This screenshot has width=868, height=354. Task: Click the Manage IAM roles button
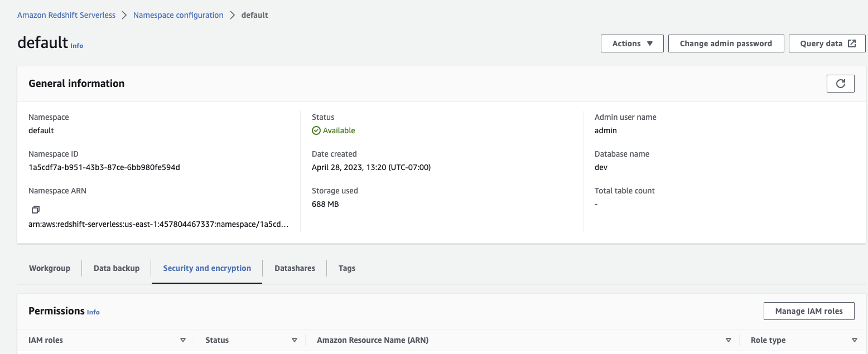coord(809,311)
